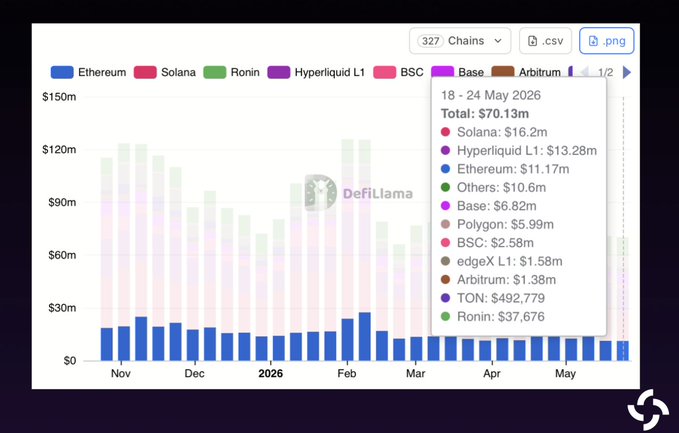Screen dimensions: 679x433
Task: Click the TON: $492,779 tooltip row
Action: click(x=492, y=298)
